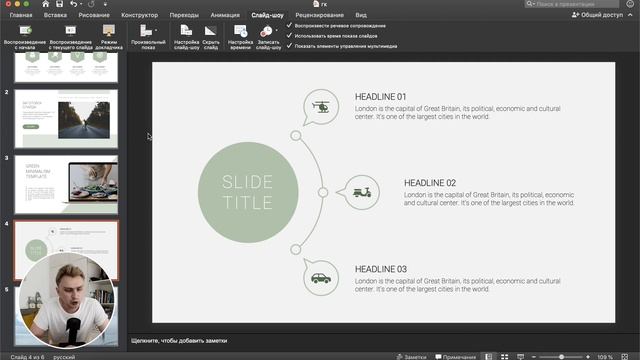Open Режим докладчика presenter view

click(x=109, y=37)
